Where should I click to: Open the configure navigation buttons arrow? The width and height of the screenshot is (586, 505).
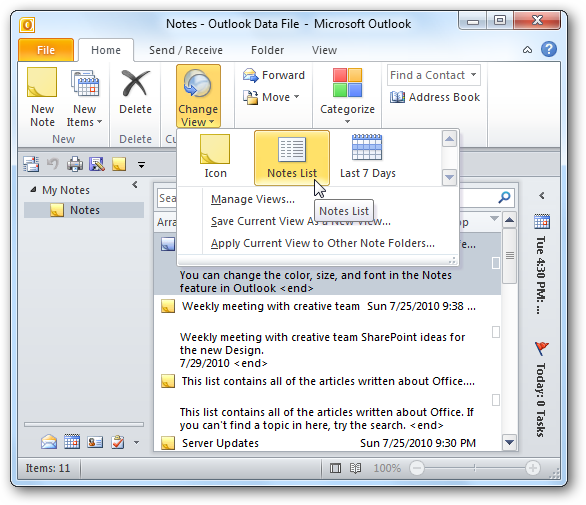(136, 443)
